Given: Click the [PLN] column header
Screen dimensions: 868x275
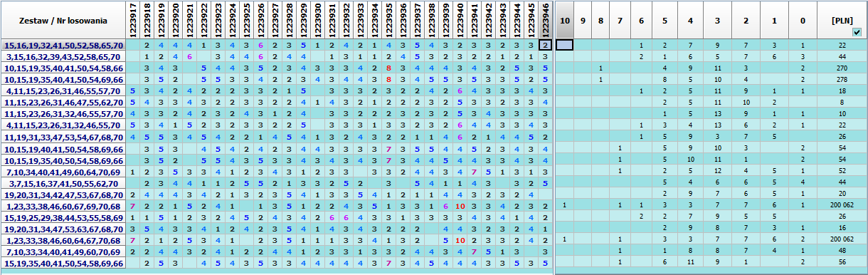Looking at the screenshot, I should [x=842, y=20].
